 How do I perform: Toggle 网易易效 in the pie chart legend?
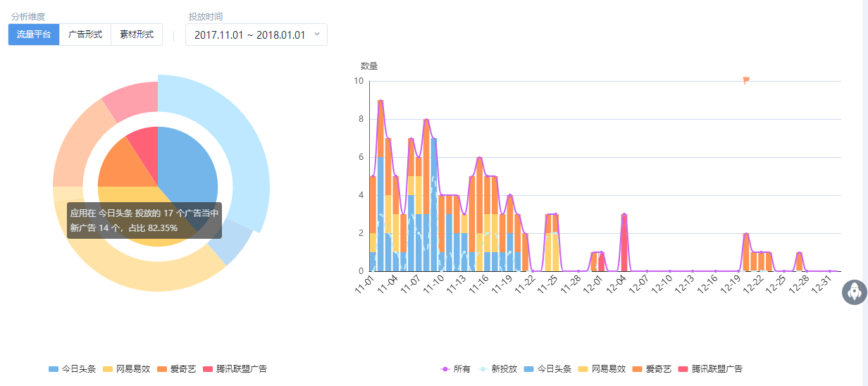[x=126, y=369]
